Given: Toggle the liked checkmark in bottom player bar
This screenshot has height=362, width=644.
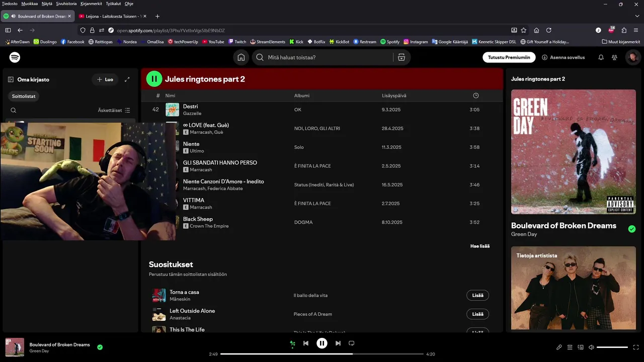Looking at the screenshot, I should [100, 347].
